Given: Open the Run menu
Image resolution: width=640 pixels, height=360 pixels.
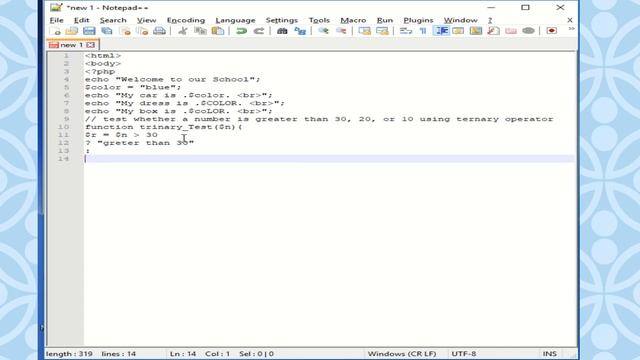Looking at the screenshot, I should point(384,20).
